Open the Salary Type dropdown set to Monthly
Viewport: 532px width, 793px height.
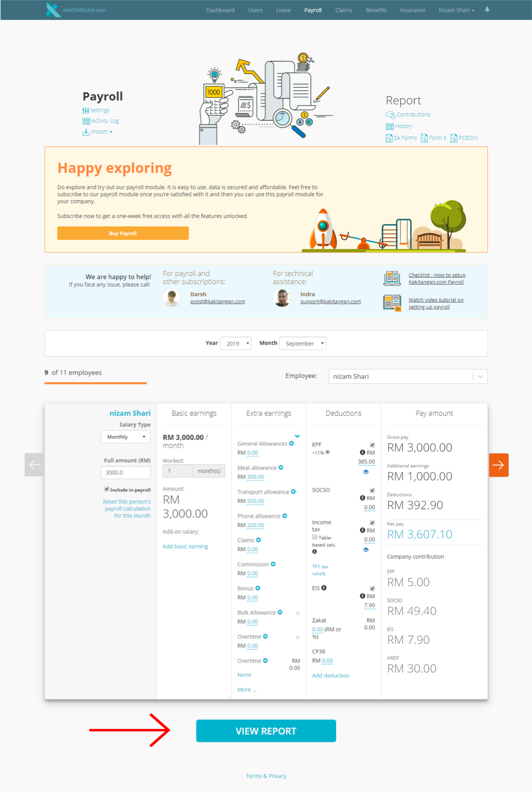click(x=126, y=437)
